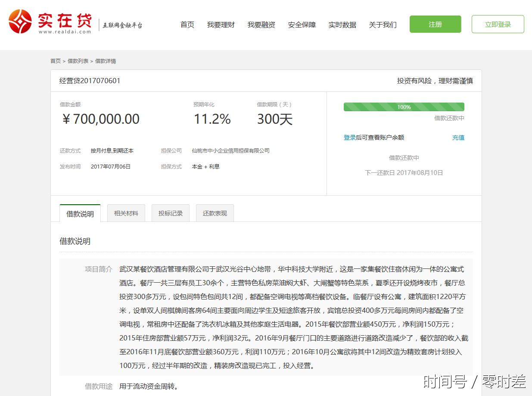Go to 我要融资 in navigation
532x396 pixels.
(x=261, y=25)
